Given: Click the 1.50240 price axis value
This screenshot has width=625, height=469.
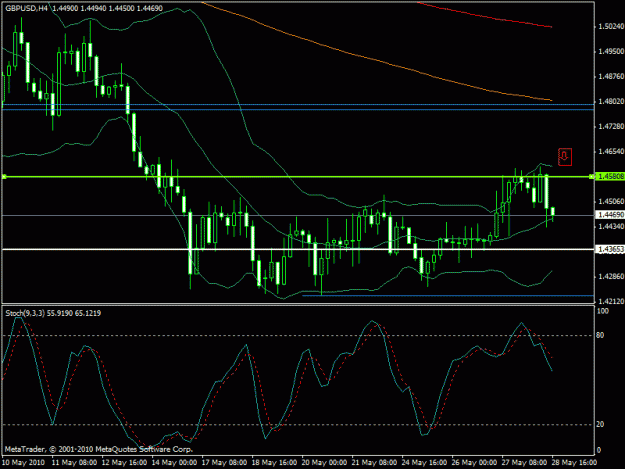Looking at the screenshot, I should click(x=611, y=26).
